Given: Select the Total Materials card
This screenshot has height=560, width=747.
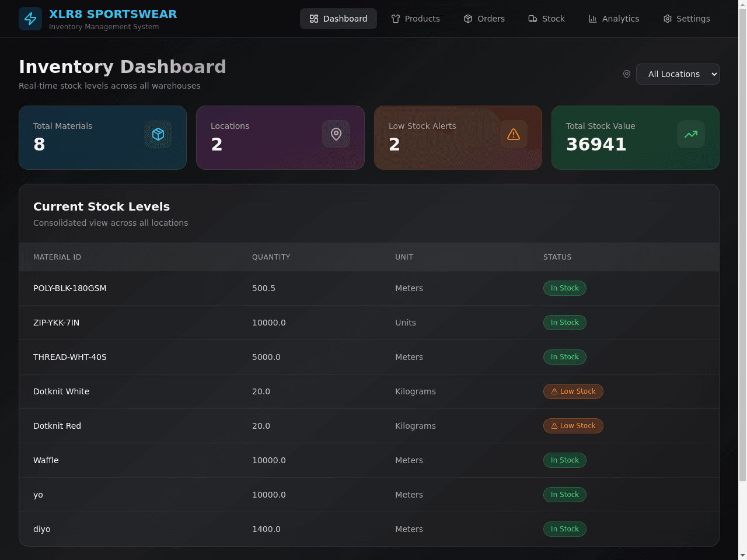Looking at the screenshot, I should (x=103, y=138).
